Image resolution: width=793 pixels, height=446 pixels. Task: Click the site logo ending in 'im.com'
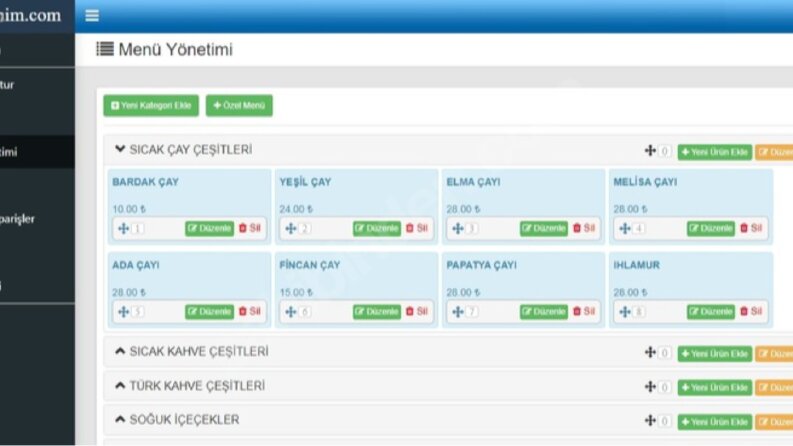pos(30,15)
